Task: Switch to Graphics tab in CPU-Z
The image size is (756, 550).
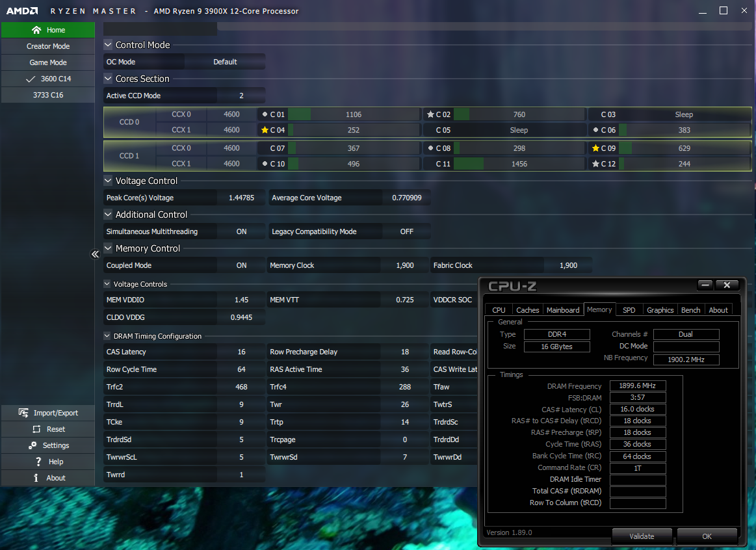Action: pos(660,310)
